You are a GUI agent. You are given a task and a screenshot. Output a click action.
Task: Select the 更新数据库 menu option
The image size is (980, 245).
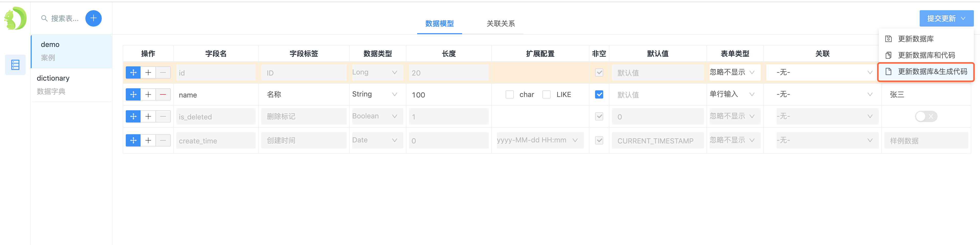[926, 39]
